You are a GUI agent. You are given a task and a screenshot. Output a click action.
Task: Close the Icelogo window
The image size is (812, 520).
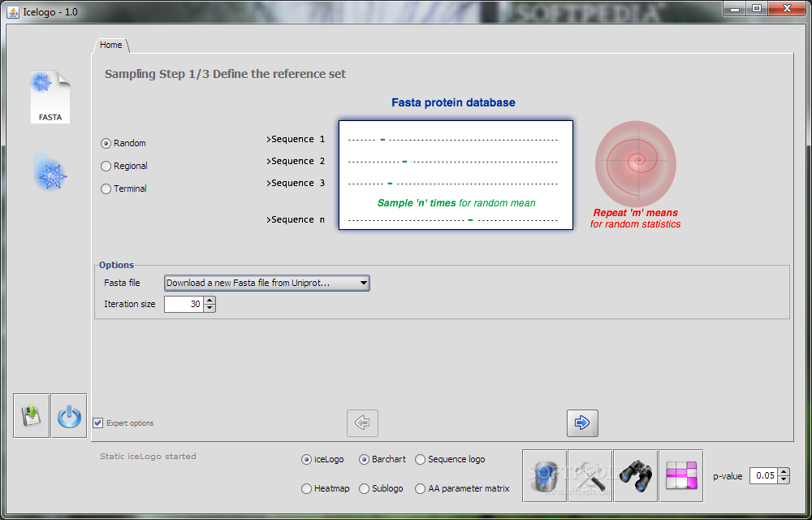pos(787,8)
